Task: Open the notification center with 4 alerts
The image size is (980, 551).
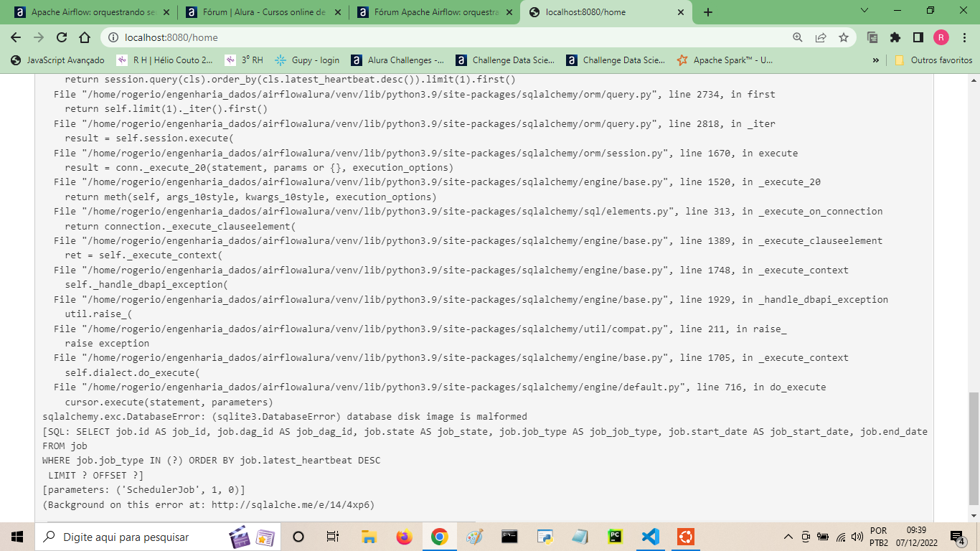Action: (957, 537)
